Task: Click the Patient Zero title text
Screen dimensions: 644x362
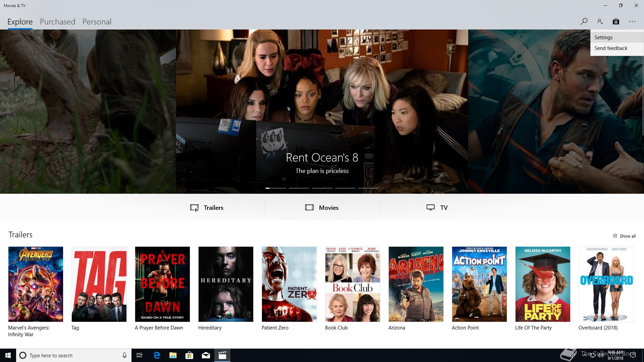Action: pos(275,328)
